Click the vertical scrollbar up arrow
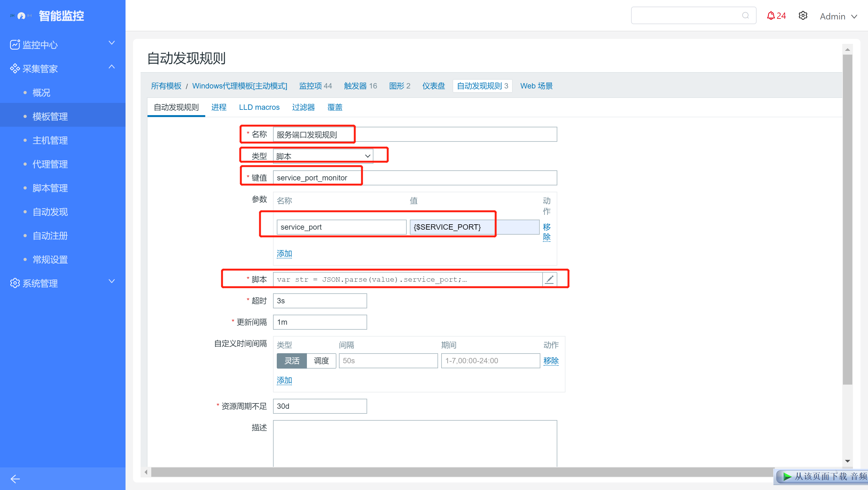This screenshot has width=868, height=490. pos(848,50)
